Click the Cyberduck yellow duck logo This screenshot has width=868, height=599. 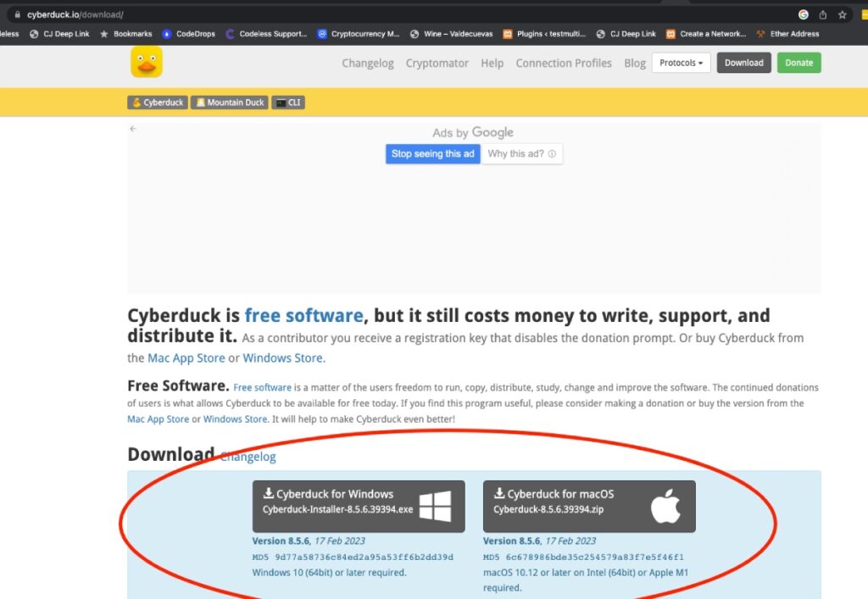(x=147, y=62)
